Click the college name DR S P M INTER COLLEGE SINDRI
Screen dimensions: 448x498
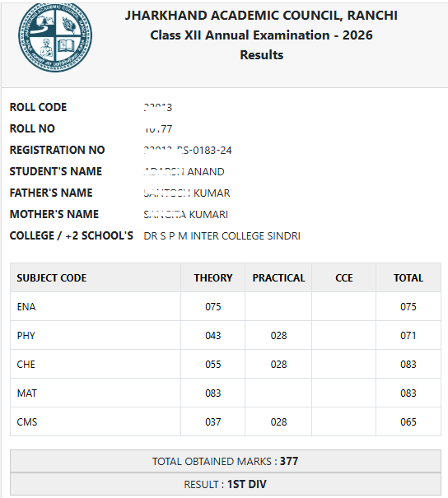[x=222, y=235]
